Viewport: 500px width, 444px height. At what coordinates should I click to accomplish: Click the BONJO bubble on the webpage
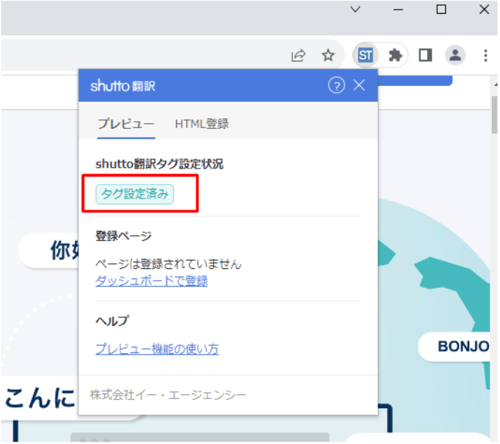[455, 347]
